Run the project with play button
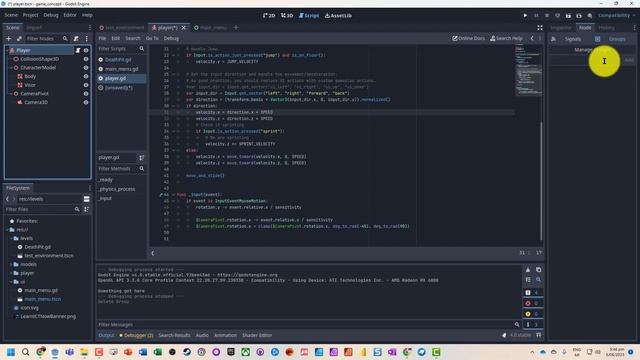The height and width of the screenshot is (360, 640). [x=525, y=16]
